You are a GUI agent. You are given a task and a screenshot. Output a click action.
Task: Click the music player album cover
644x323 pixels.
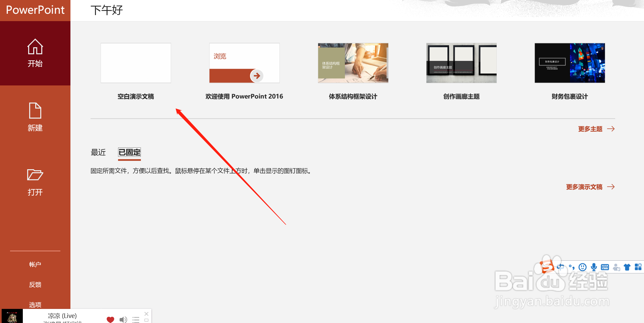12,316
